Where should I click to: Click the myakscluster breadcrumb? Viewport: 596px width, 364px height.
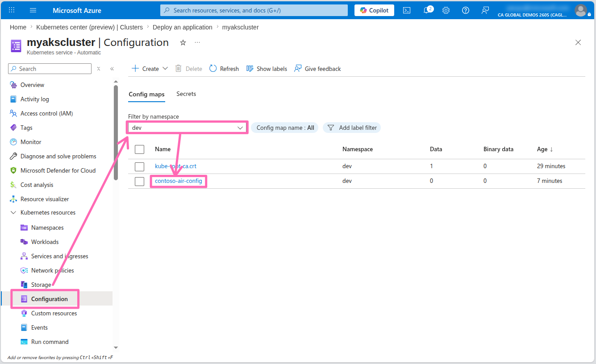[x=241, y=27]
